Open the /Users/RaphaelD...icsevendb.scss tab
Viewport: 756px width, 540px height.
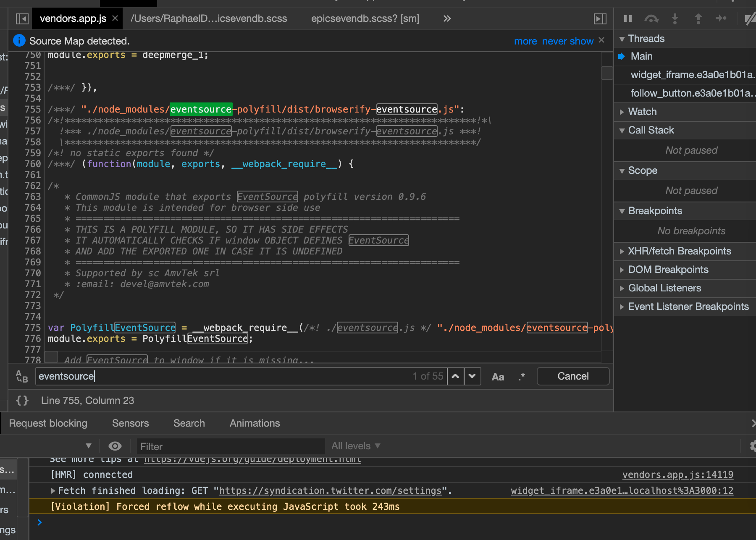[209, 18]
